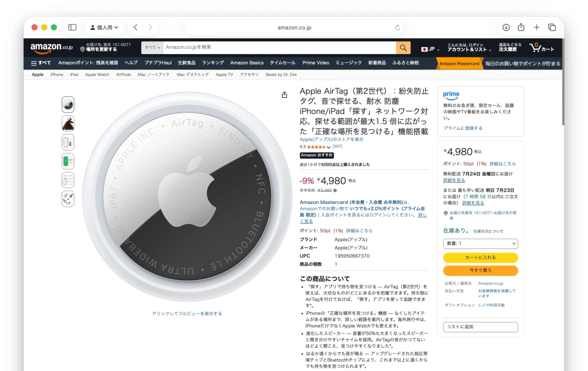Screen dimensions: 588x371
Task: Open 生鮮食品 in the nav bar
Action: [187, 63]
